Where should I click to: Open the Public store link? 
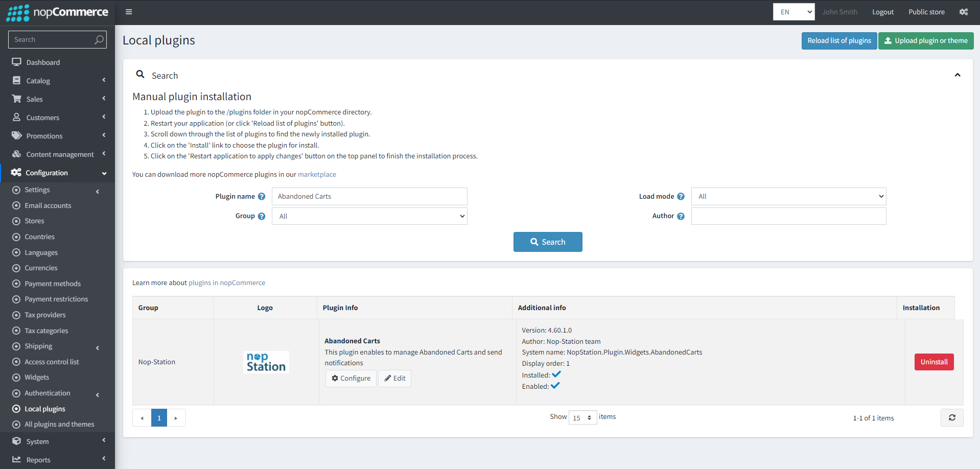[x=926, y=12]
